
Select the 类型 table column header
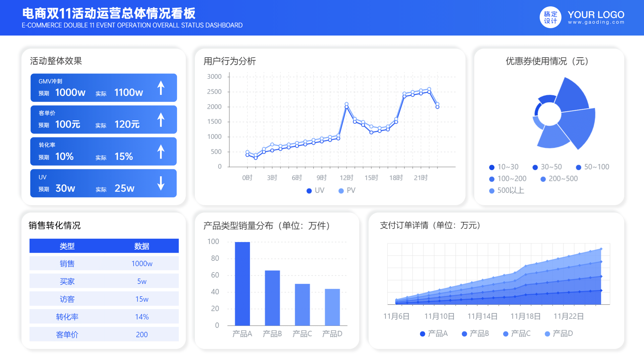(67, 246)
